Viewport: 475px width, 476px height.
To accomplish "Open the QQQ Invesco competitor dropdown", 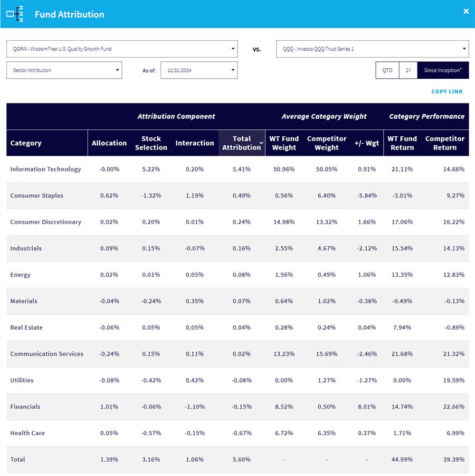I will click(372, 49).
